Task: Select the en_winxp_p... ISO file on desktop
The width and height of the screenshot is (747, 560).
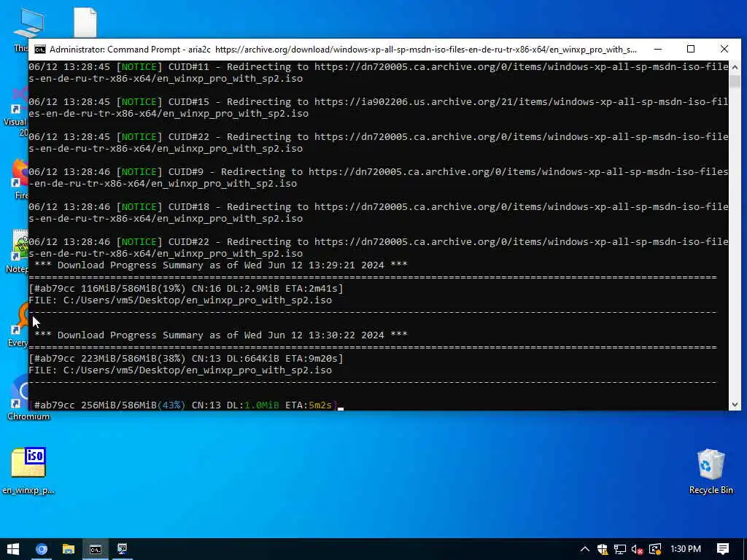Action: 28,470
